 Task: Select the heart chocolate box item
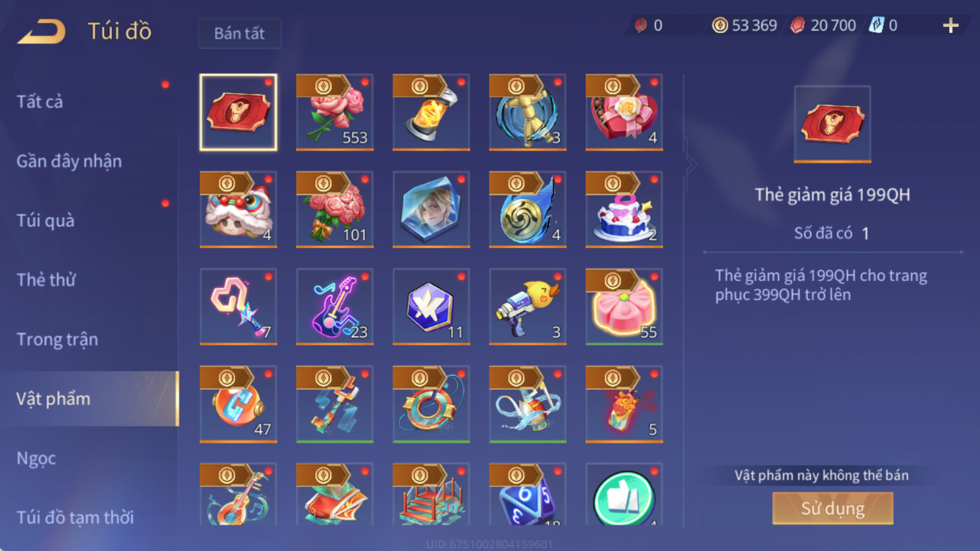tap(624, 112)
